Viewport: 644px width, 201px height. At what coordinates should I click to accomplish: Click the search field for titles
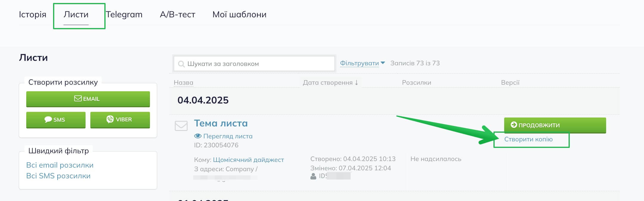(254, 64)
